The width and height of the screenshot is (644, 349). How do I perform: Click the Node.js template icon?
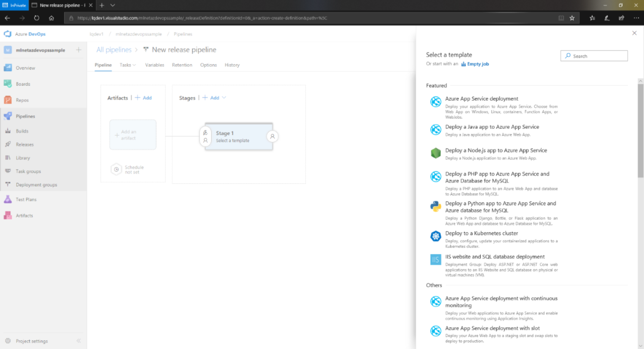coord(436,154)
